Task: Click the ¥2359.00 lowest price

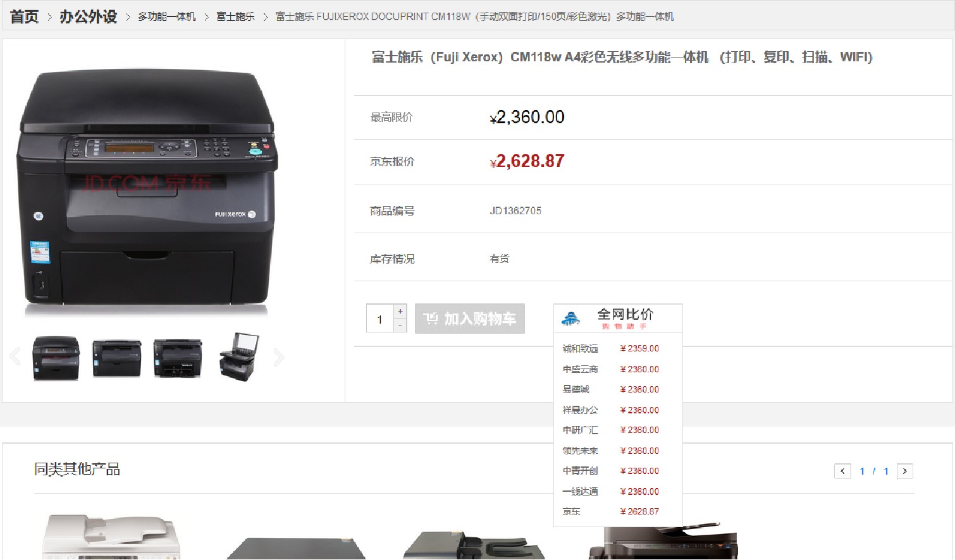Action: (639, 348)
